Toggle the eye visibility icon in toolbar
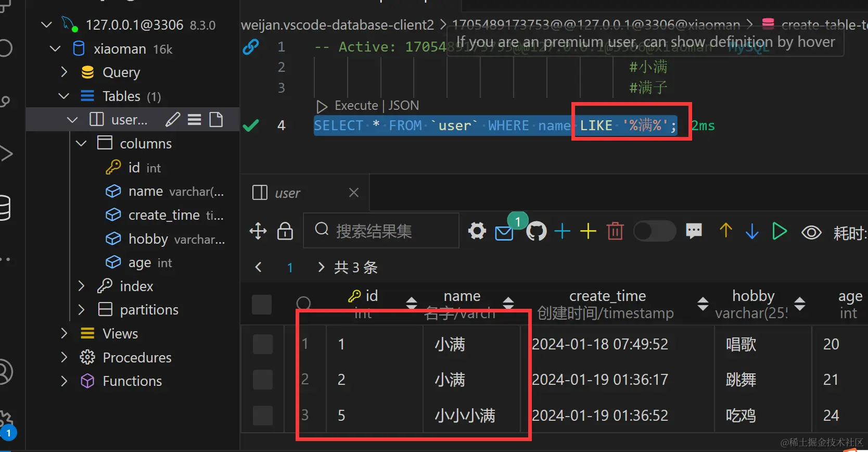868x452 pixels. (x=811, y=232)
